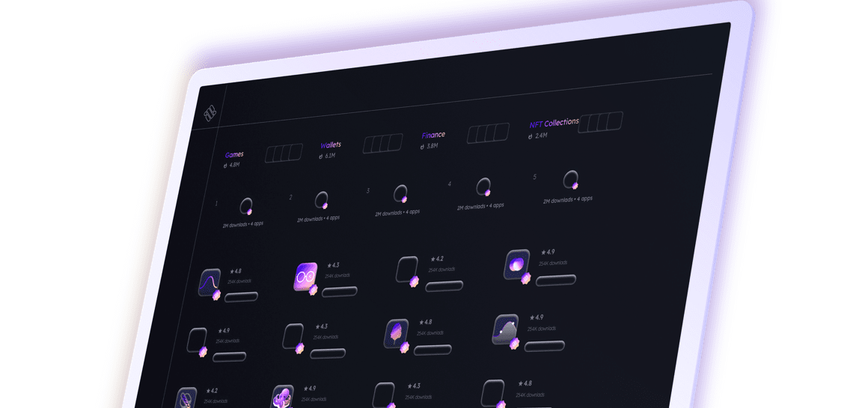
Task: Select the 3.8M download count under Finance
Action: [429, 146]
